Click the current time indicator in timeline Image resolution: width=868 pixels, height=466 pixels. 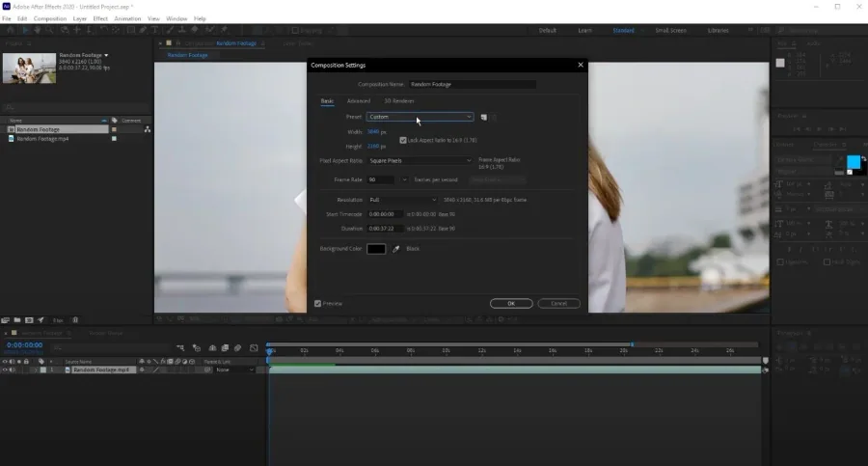[x=270, y=351]
